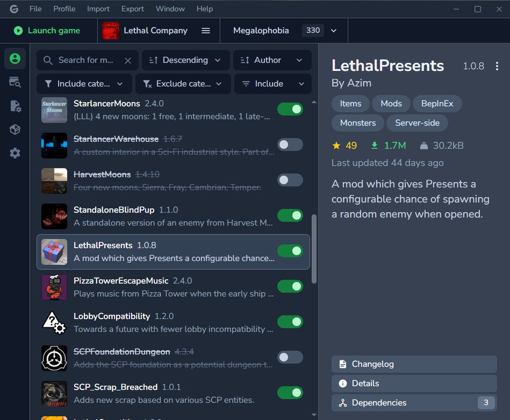
Task: Open the config editor icon in the sidebar
Action: [15, 106]
